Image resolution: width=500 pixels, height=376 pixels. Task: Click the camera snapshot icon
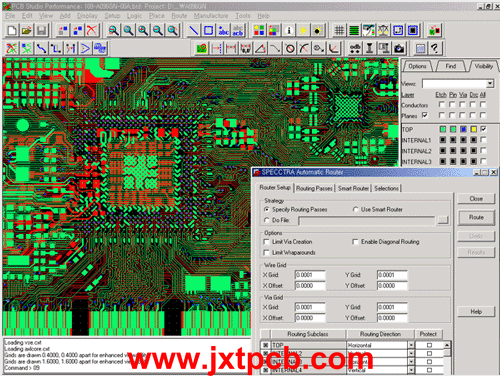399,49
